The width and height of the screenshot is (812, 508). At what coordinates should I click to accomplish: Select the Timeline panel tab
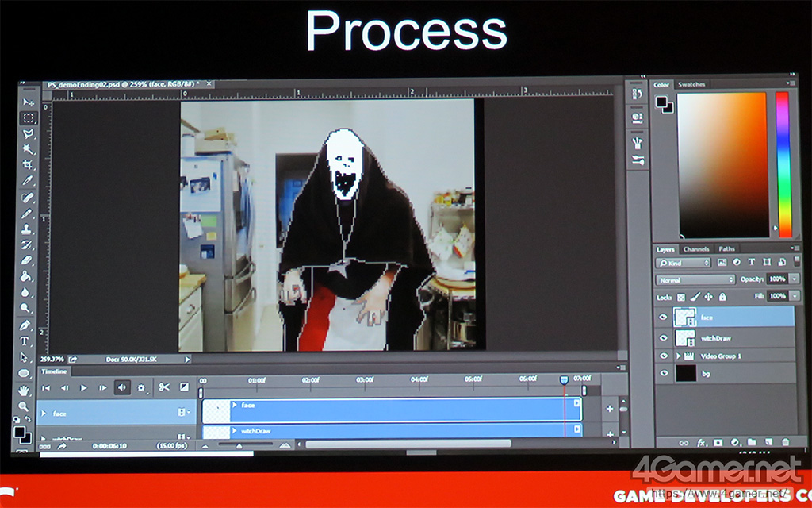coord(54,371)
